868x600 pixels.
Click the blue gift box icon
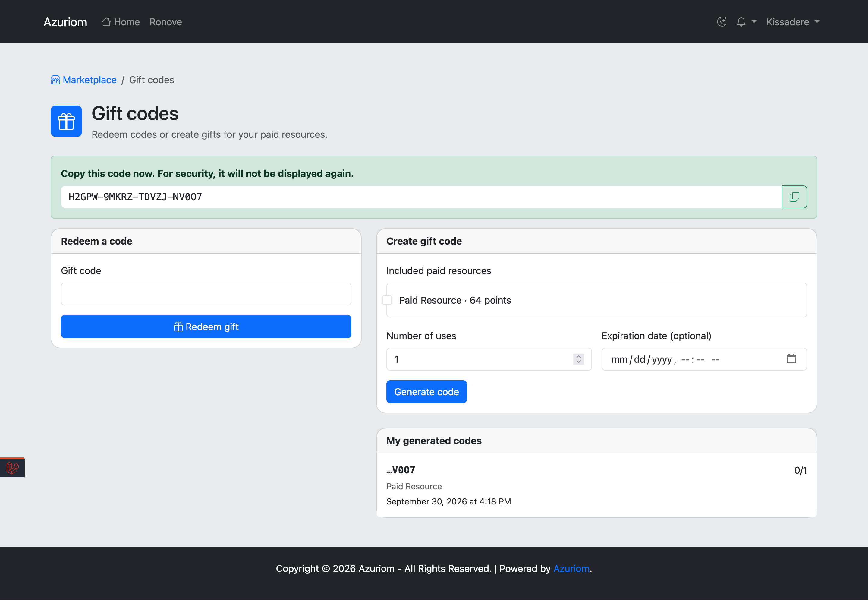[x=66, y=121]
